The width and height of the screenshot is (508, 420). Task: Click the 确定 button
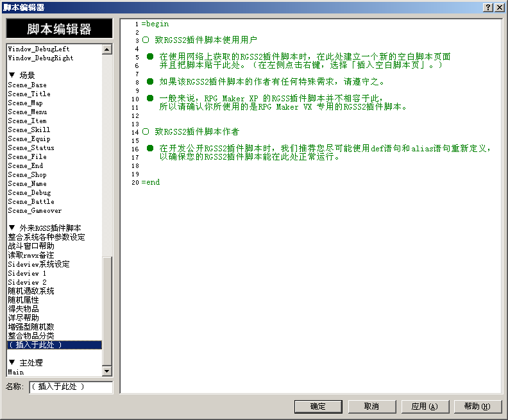[x=318, y=407]
